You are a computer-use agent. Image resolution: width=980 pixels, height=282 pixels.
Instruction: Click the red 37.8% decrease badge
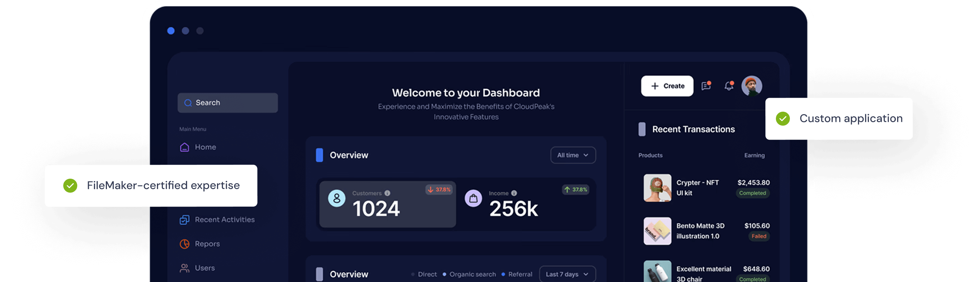coord(439,190)
